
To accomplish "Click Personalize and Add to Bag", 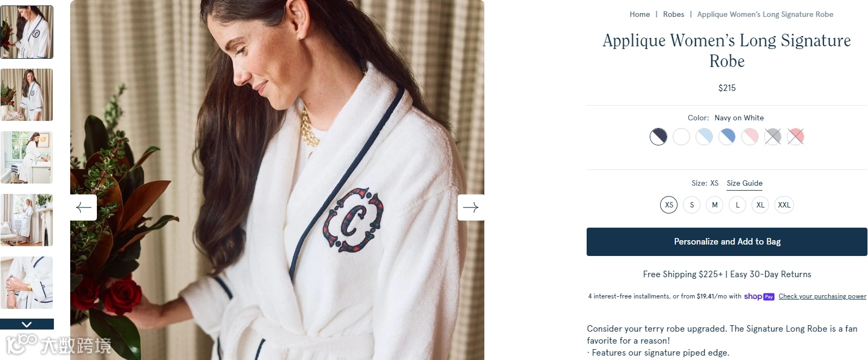I will tap(727, 242).
